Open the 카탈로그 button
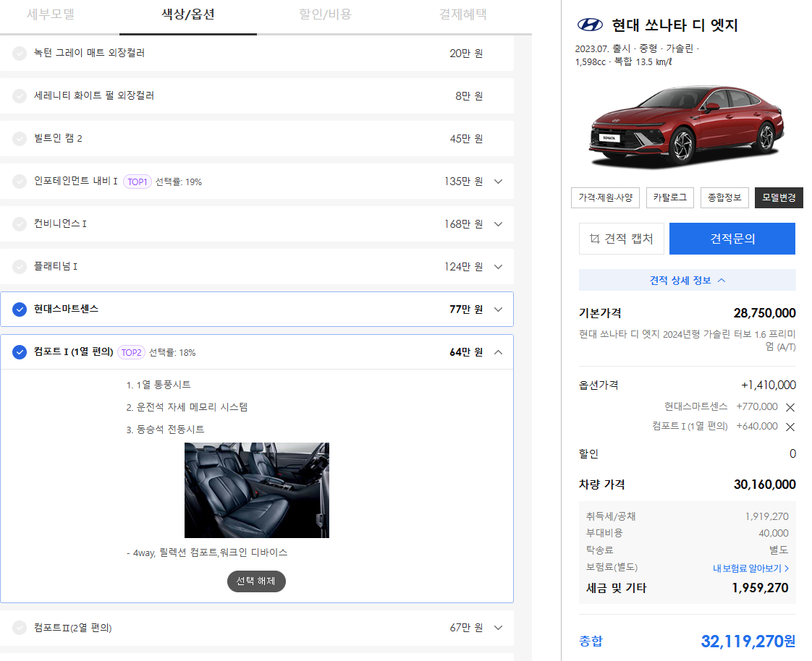The image size is (812, 661). pyautogui.click(x=670, y=197)
